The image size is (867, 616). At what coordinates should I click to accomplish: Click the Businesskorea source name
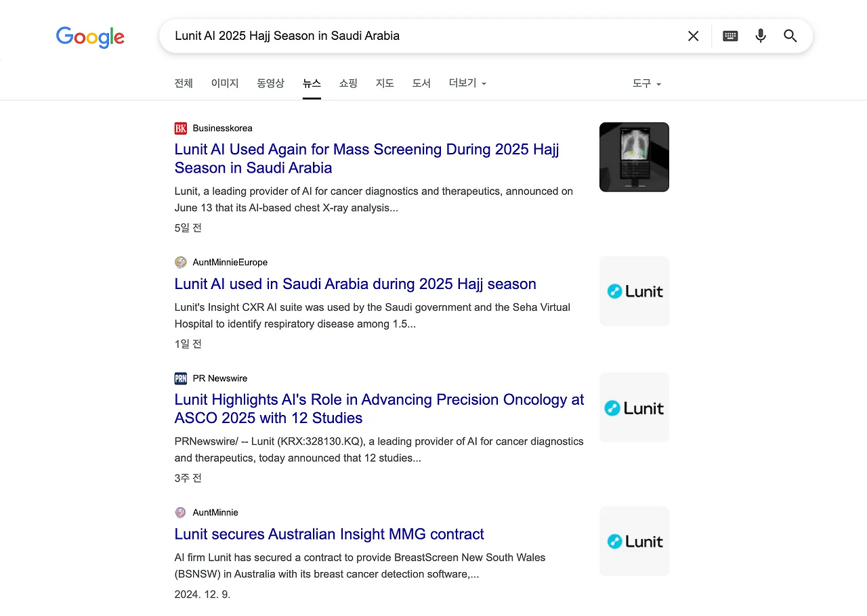coord(222,128)
